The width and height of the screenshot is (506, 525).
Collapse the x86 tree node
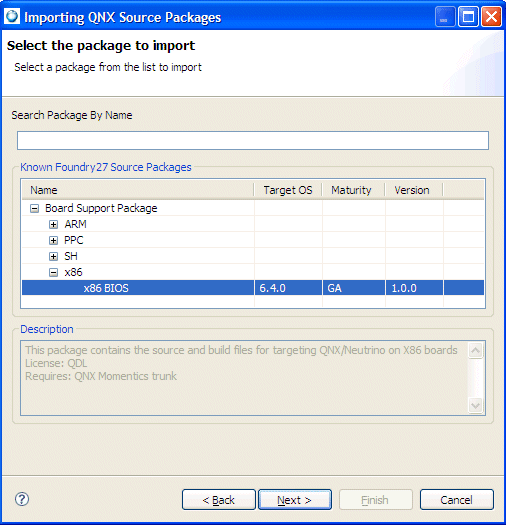[x=53, y=273]
